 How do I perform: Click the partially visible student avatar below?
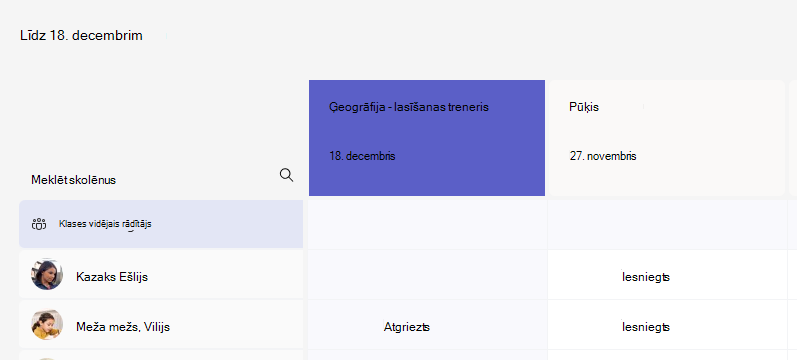coord(47,358)
